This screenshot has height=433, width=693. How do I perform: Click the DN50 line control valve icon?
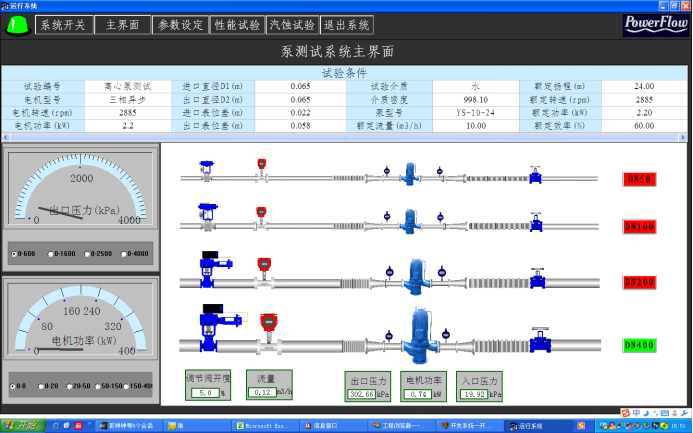tap(206, 171)
